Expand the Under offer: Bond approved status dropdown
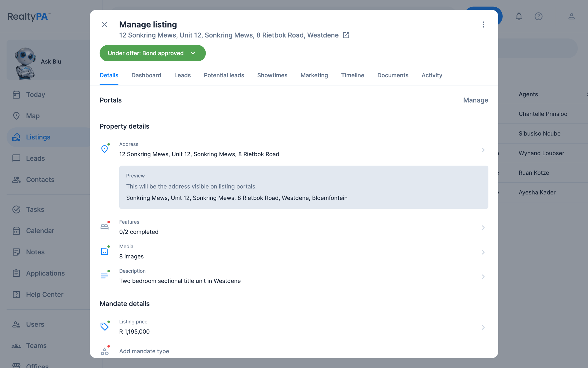Image resolution: width=588 pixels, height=368 pixels. tap(152, 53)
